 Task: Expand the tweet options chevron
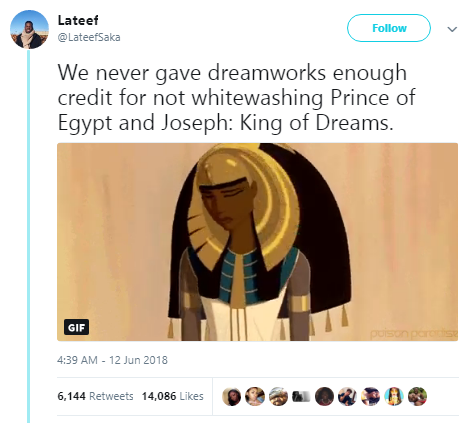coord(452,29)
